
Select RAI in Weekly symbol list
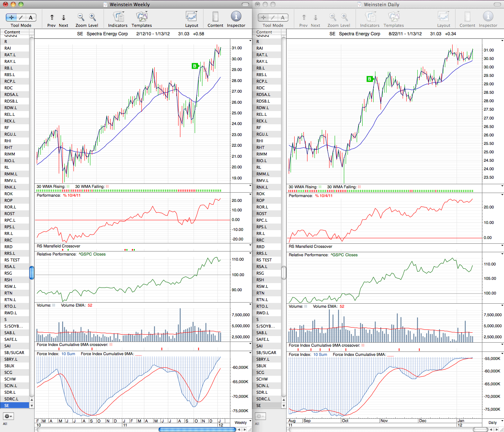pos(15,48)
